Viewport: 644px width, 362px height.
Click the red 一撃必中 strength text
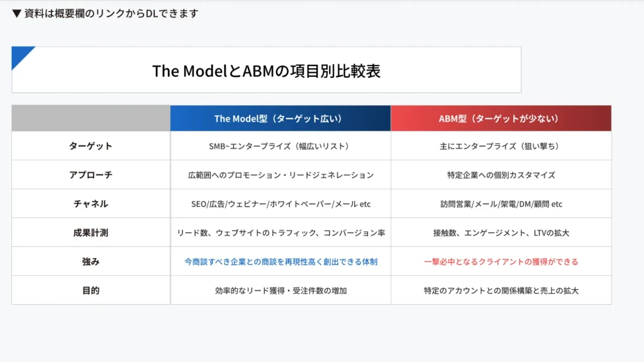coord(501,261)
